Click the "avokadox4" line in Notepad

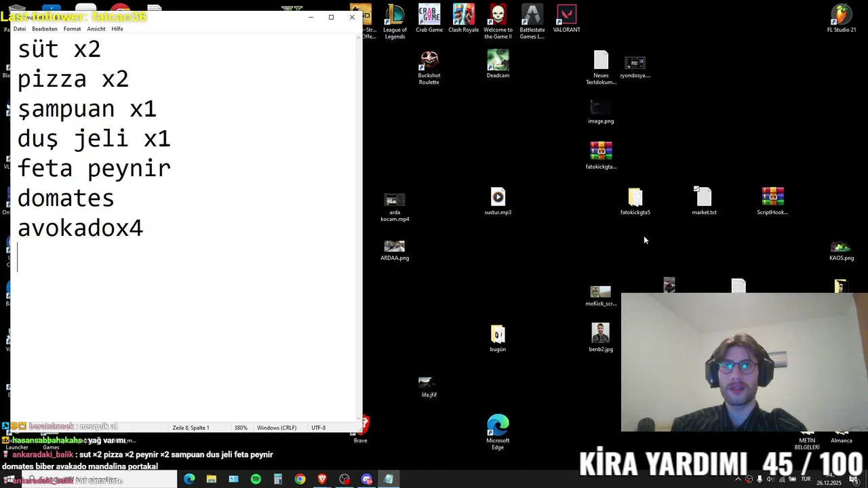pyautogui.click(x=80, y=228)
